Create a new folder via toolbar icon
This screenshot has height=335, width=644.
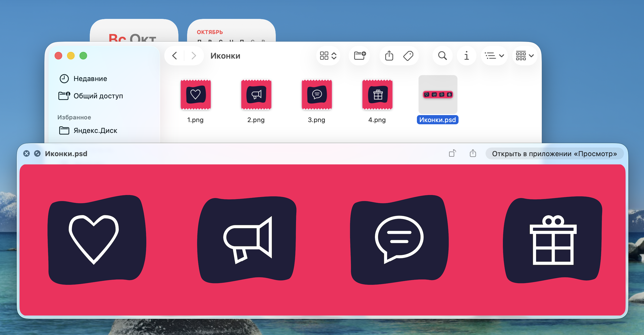(360, 56)
